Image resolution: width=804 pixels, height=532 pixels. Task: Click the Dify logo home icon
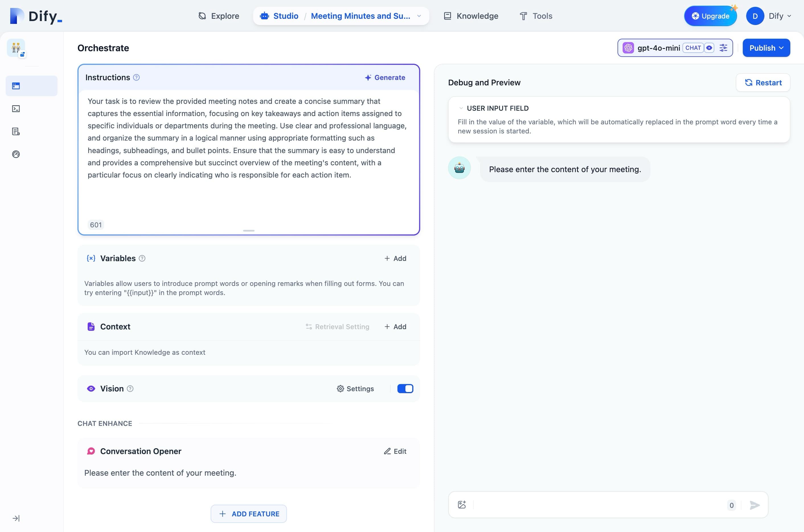tap(36, 15)
